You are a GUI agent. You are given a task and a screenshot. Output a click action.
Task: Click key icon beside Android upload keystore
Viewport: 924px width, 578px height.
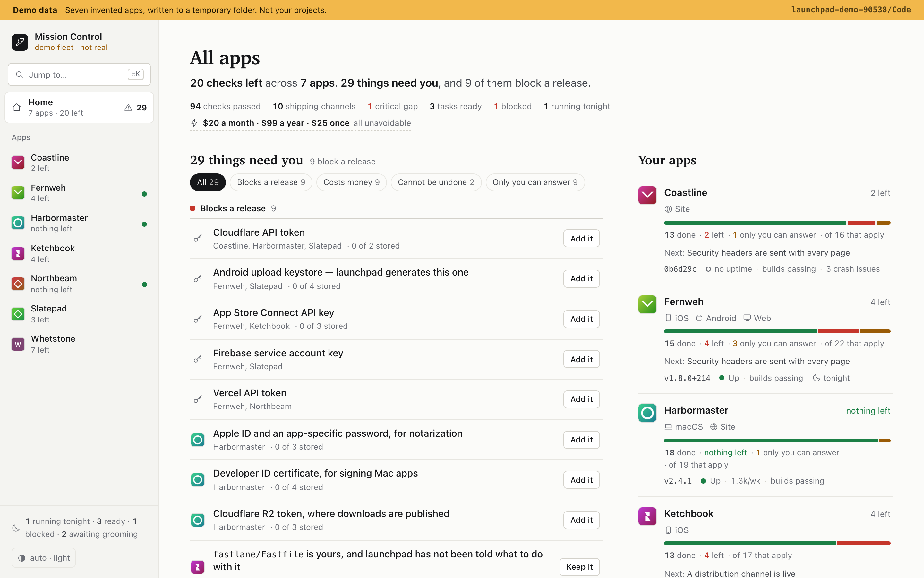pos(197,279)
